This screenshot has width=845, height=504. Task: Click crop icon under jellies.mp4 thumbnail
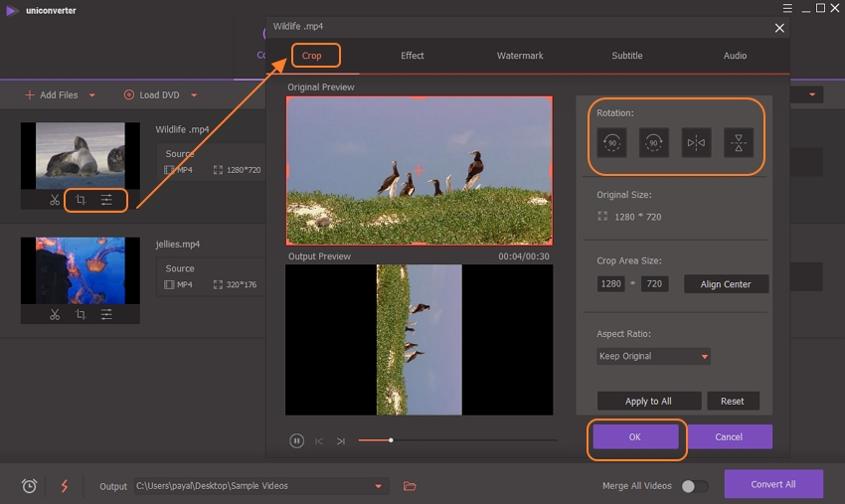[x=81, y=314]
